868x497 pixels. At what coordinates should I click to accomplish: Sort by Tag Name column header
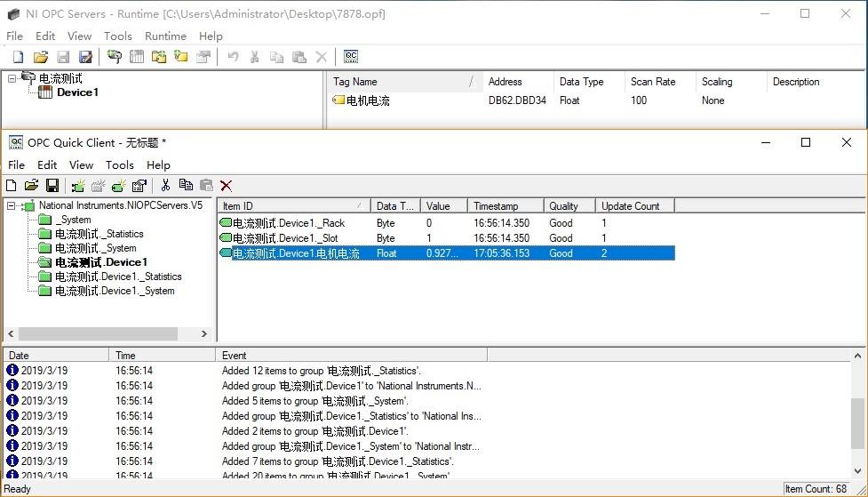(x=404, y=82)
